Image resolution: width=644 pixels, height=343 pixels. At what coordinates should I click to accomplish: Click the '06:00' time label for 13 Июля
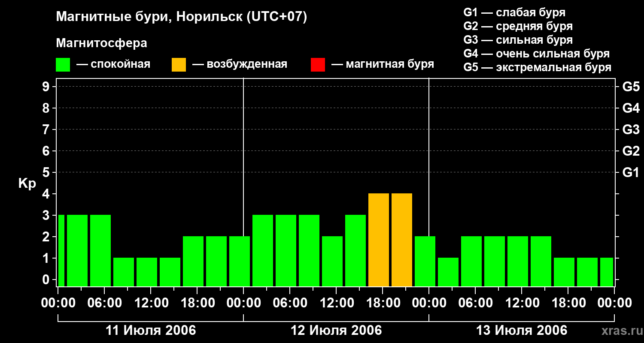point(475,303)
